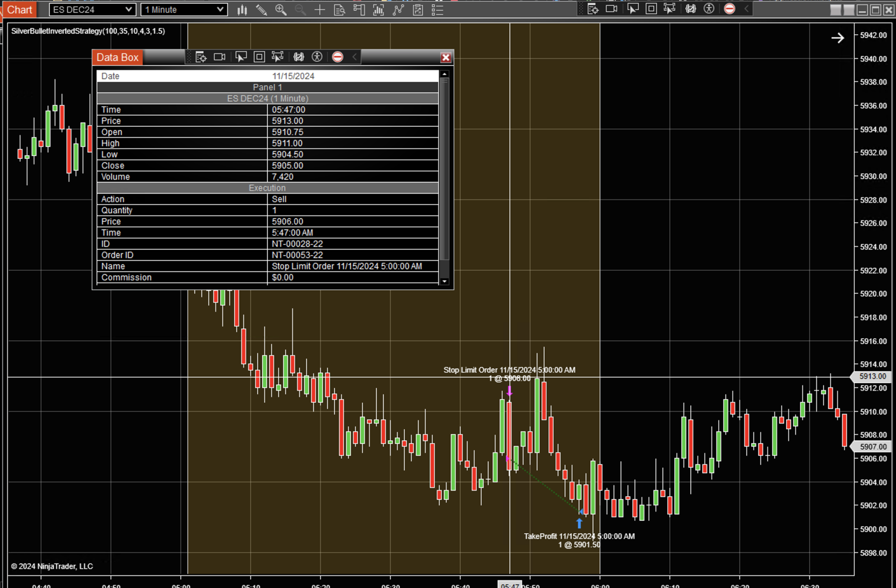Image resolution: width=896 pixels, height=588 pixels.
Task: Click the Order ID value NT-00053-22
Action: click(297, 256)
